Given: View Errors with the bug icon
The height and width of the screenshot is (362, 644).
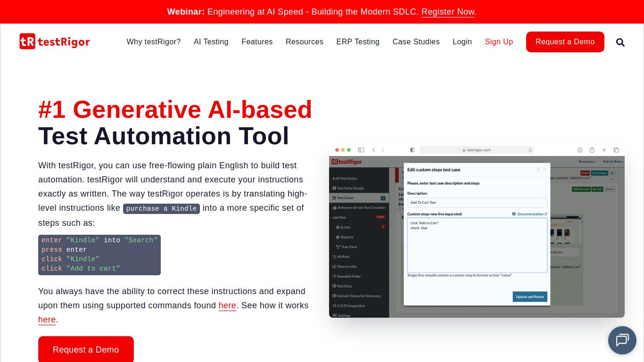Looking at the screenshot, I should tap(344, 227).
